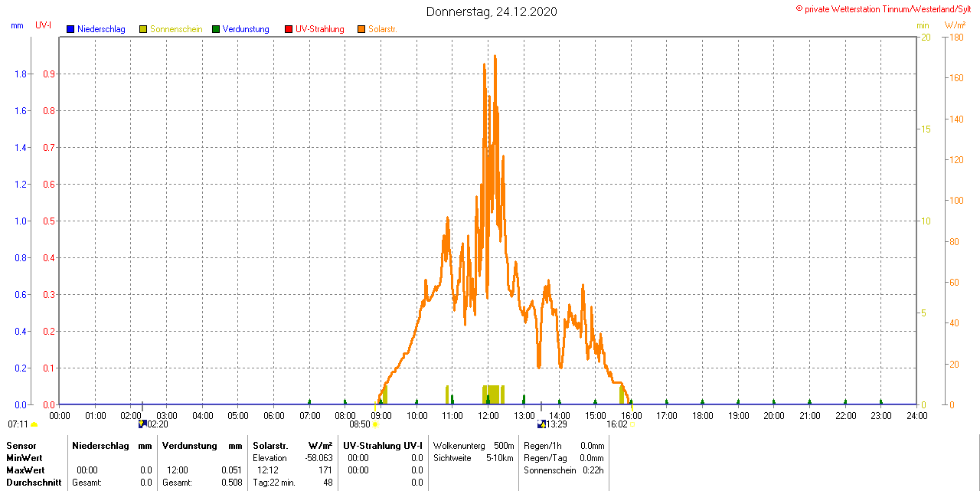This screenshot has width=980, height=491.
Task: Click the Durchschnitt row label
Action: pyautogui.click(x=34, y=483)
